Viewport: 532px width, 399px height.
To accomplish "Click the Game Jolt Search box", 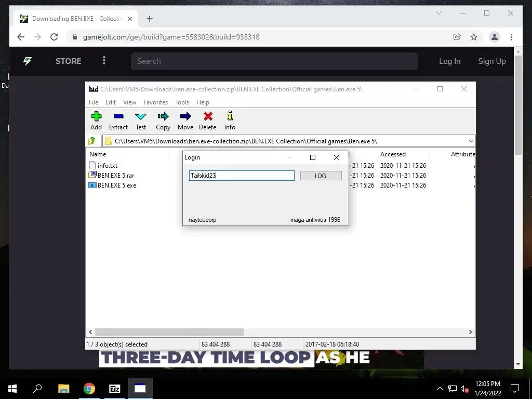I will point(274,61).
